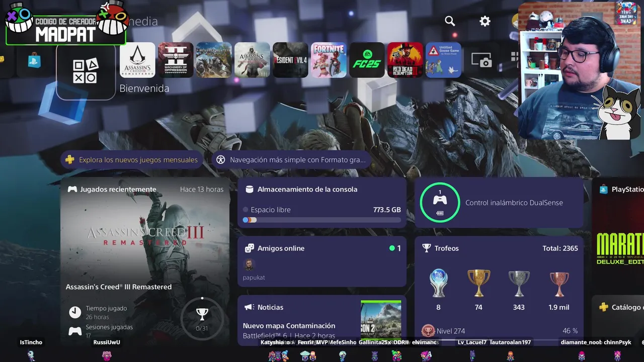Screen dimensions: 644x362
Task: Click the DualSense controller battery ring icon
Action: (x=440, y=202)
